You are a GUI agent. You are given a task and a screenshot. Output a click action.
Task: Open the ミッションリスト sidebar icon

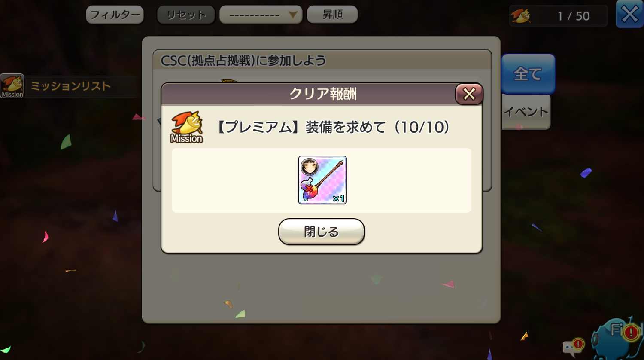(x=12, y=86)
